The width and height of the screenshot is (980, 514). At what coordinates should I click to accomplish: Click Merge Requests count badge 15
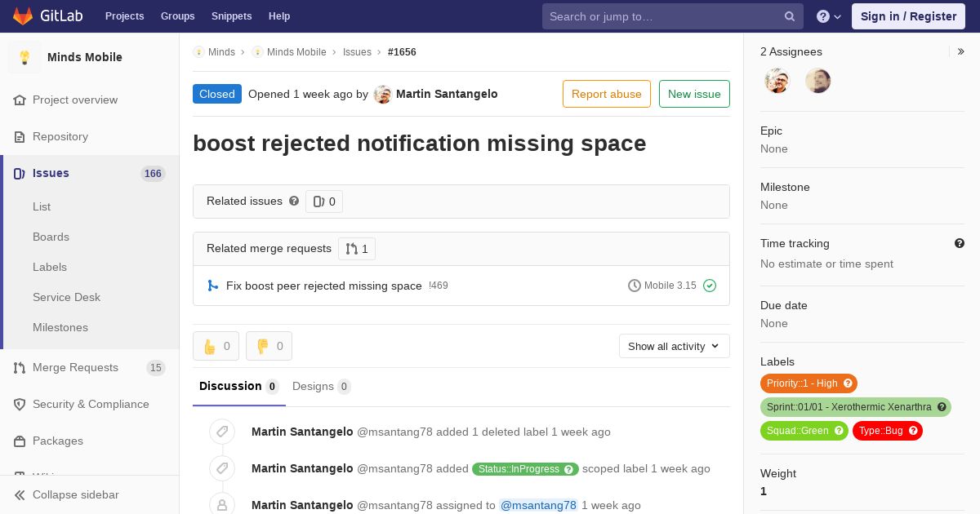pos(156,367)
